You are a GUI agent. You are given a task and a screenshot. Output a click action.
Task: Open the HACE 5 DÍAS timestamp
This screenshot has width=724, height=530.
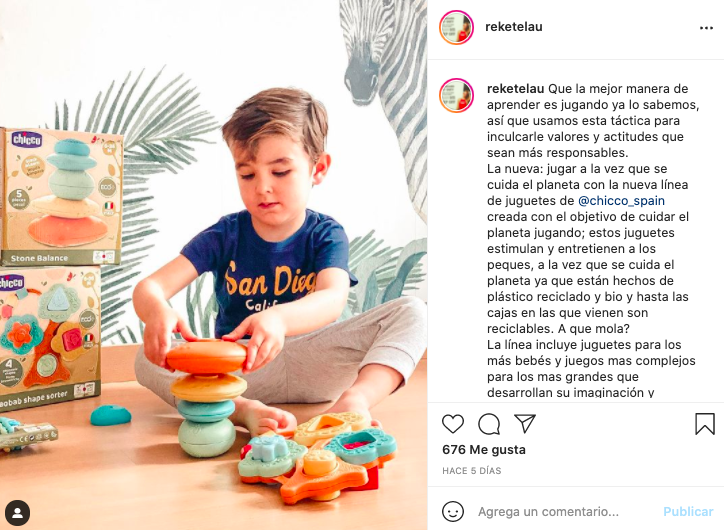coord(471,471)
